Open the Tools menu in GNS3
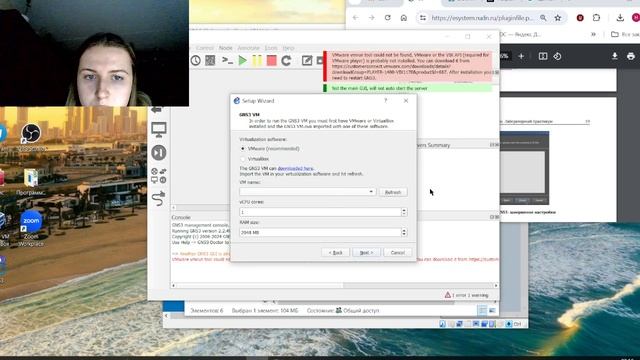Image resolution: width=640 pixels, height=360 pixels. coord(271,48)
